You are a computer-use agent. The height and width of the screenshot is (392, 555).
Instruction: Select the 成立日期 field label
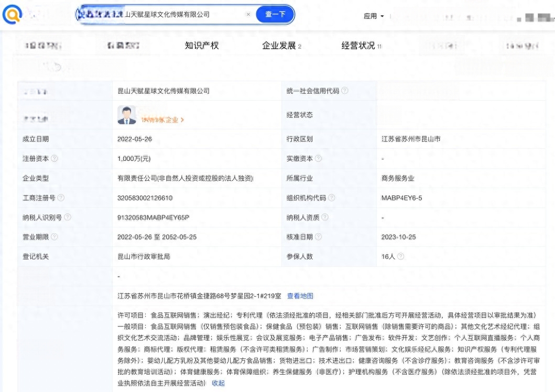point(36,139)
